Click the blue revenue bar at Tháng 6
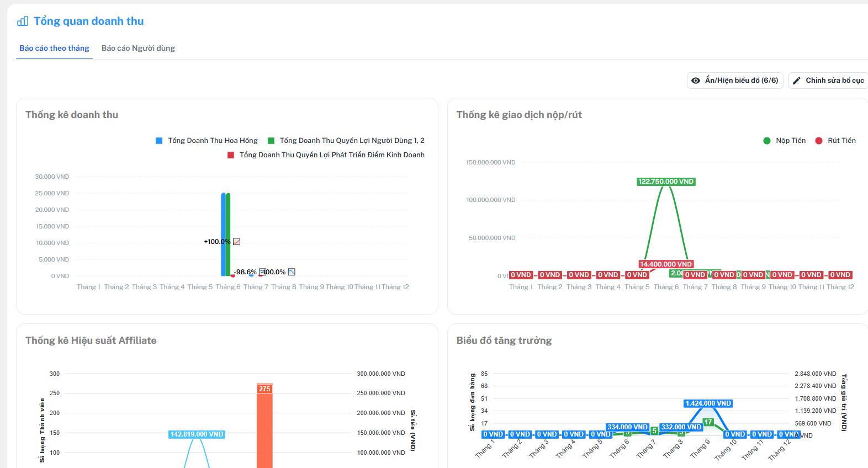The height and width of the screenshot is (468, 868). click(x=223, y=235)
